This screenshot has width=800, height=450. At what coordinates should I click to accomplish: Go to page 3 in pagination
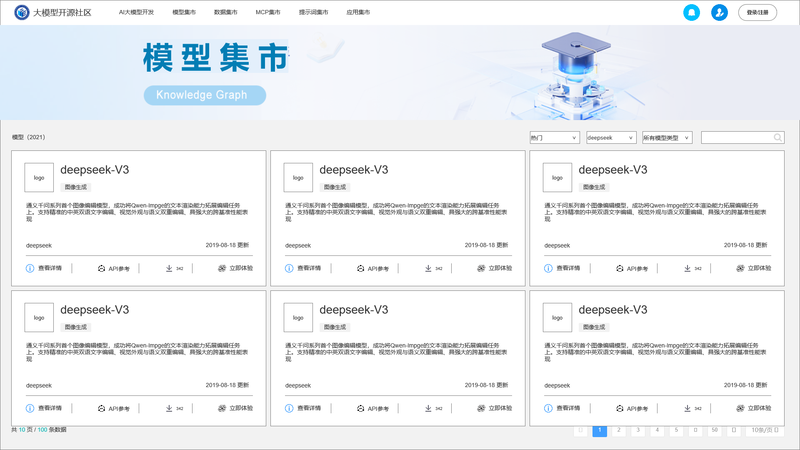click(638, 430)
